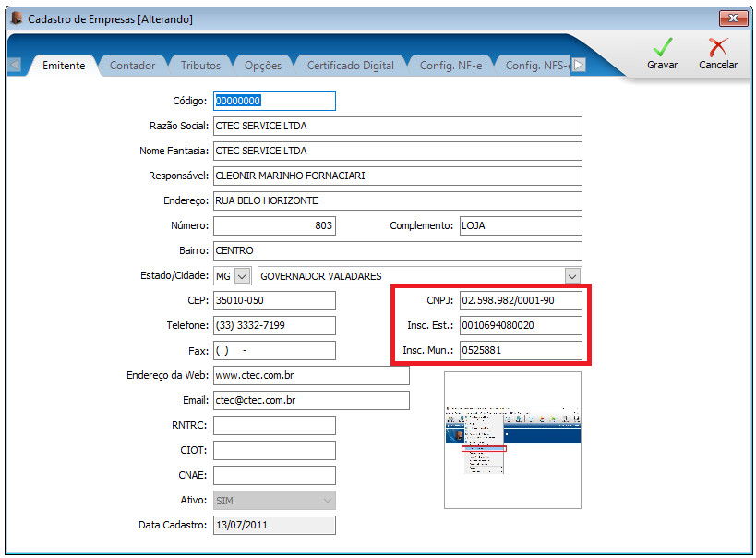Click the CNPJ input field
This screenshot has width=756, height=558.
click(521, 300)
